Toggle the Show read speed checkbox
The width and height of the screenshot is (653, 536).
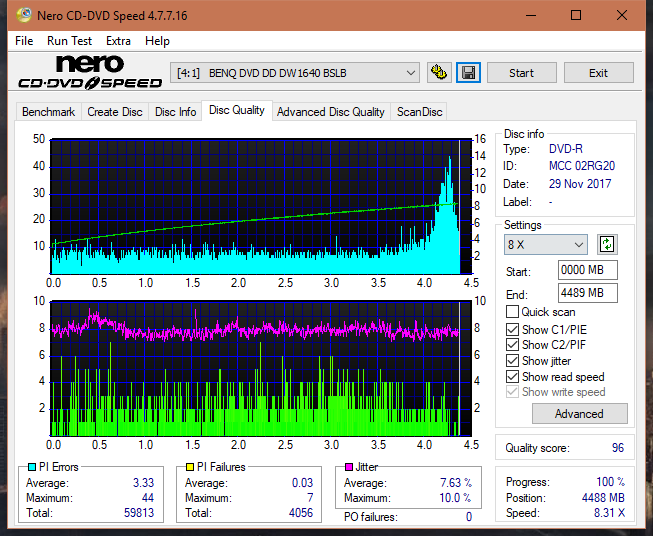[x=512, y=376]
